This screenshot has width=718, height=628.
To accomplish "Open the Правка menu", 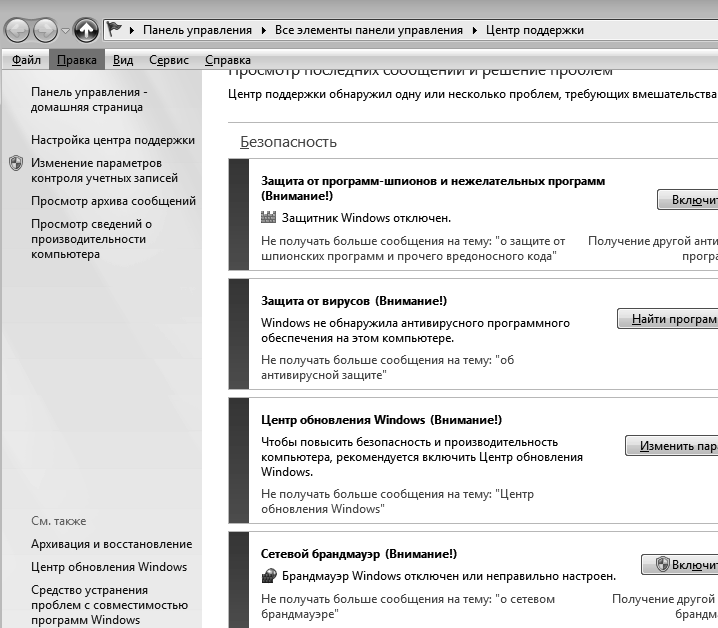I will pos(77,60).
